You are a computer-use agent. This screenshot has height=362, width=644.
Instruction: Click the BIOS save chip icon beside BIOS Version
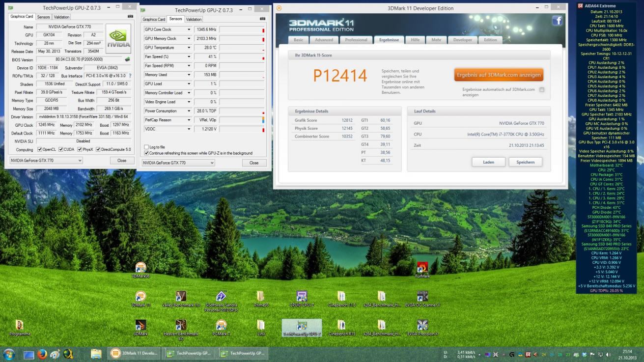tap(128, 59)
